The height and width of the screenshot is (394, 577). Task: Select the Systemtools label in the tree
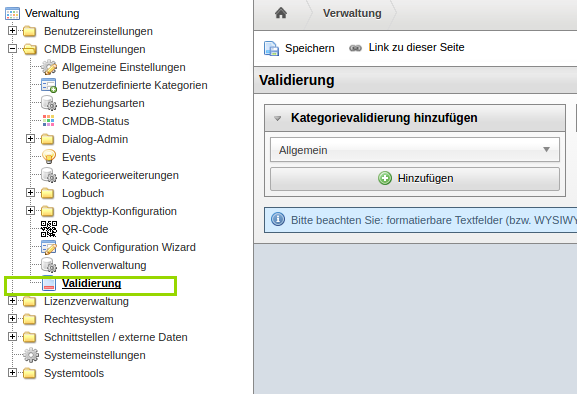[74, 373]
